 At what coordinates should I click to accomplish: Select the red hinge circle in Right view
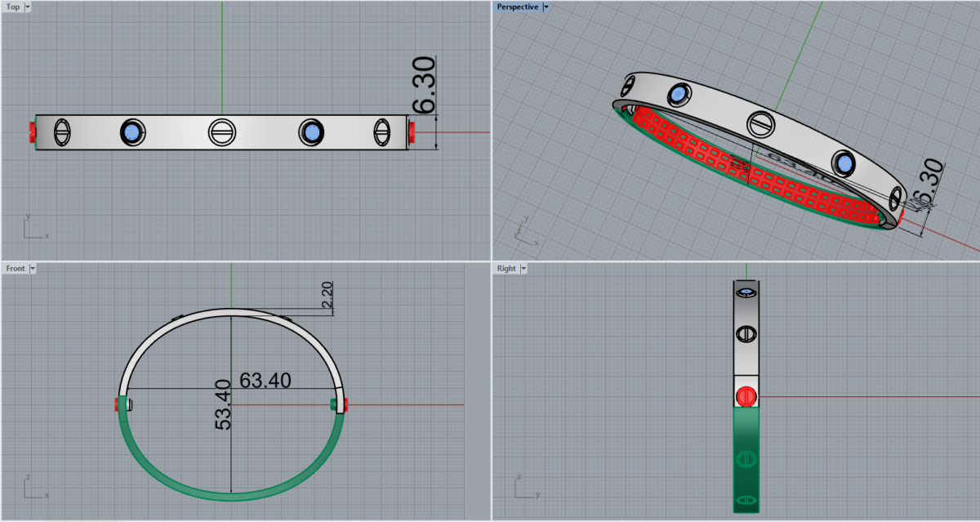[745, 397]
